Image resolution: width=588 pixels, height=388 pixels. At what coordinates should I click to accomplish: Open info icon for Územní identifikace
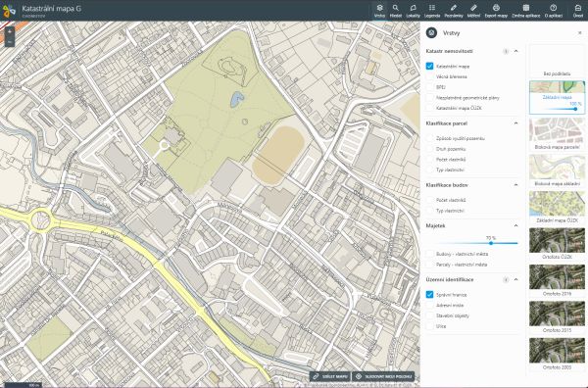tap(505, 280)
